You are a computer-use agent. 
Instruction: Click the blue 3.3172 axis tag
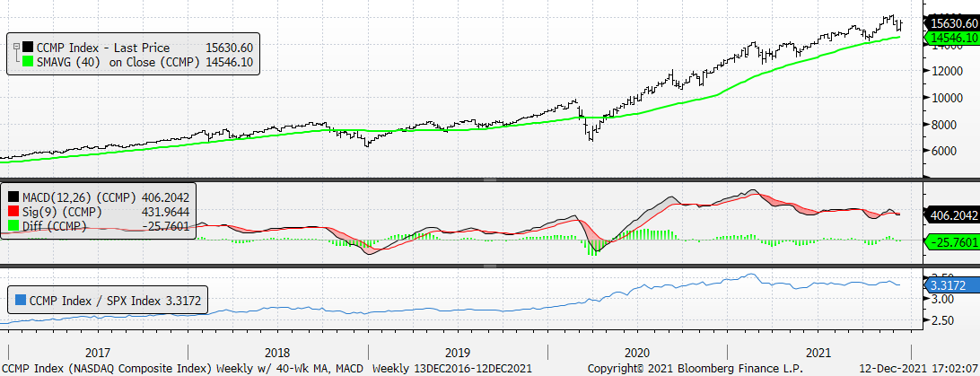pyautogui.click(x=950, y=285)
